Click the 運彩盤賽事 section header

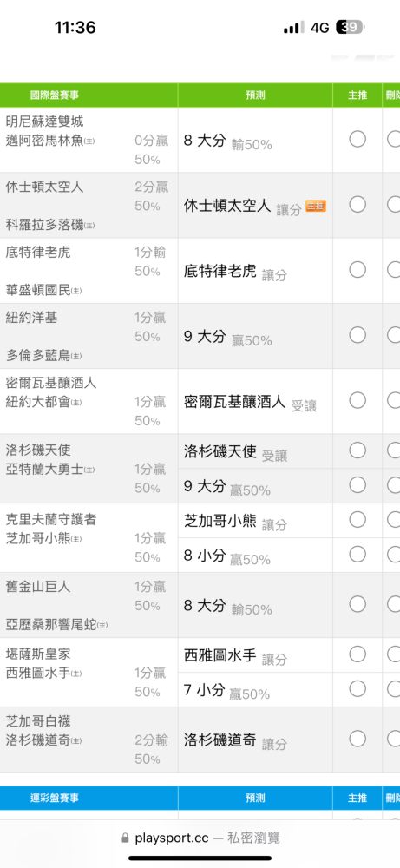[54, 798]
